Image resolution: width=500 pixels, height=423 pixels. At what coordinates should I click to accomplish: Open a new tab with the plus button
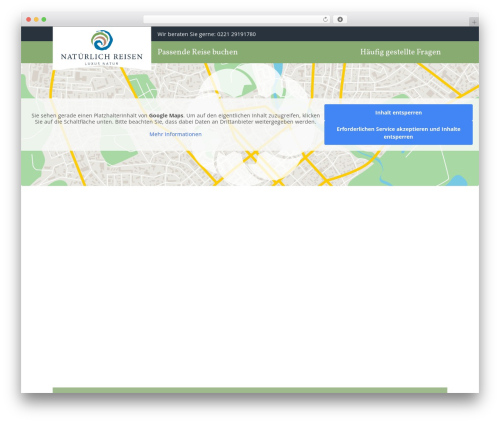(x=474, y=22)
